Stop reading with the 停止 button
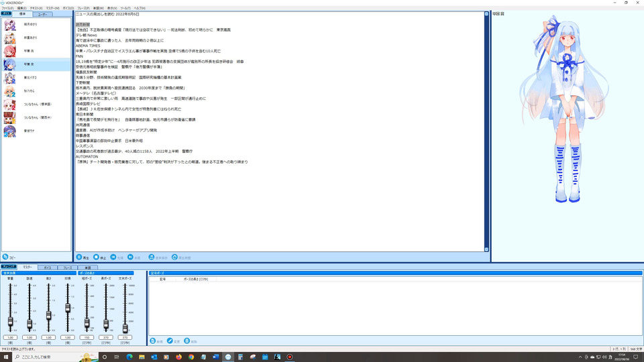This screenshot has width=644, height=362. [x=100, y=257]
